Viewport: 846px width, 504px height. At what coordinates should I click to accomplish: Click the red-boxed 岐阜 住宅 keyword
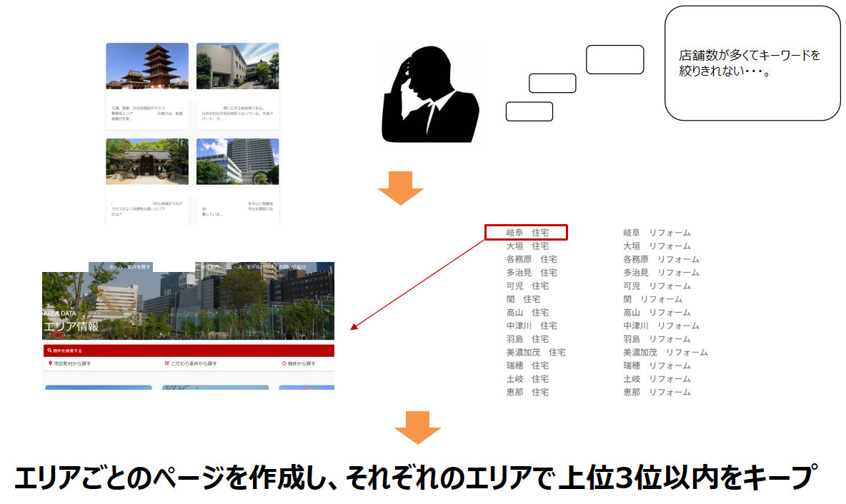click(527, 233)
